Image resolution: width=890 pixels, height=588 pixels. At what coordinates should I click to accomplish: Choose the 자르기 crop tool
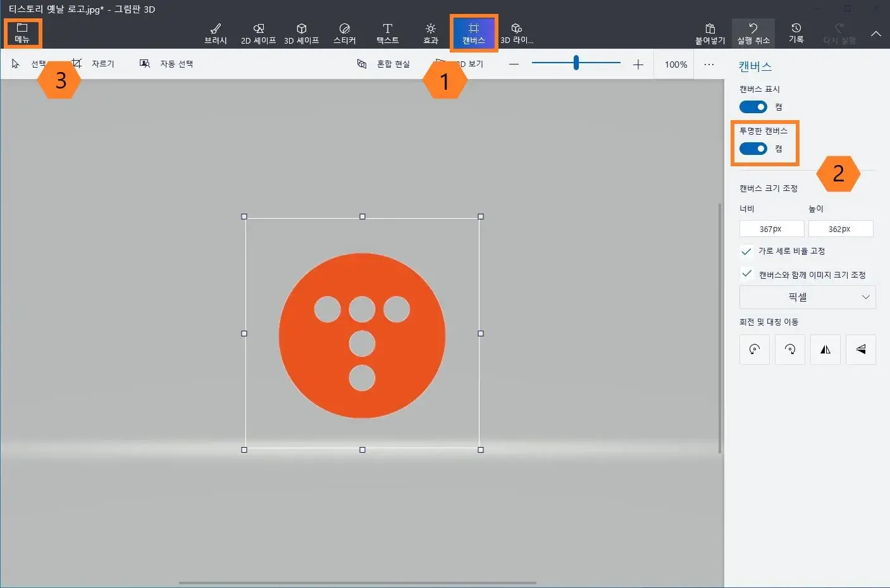tap(93, 64)
